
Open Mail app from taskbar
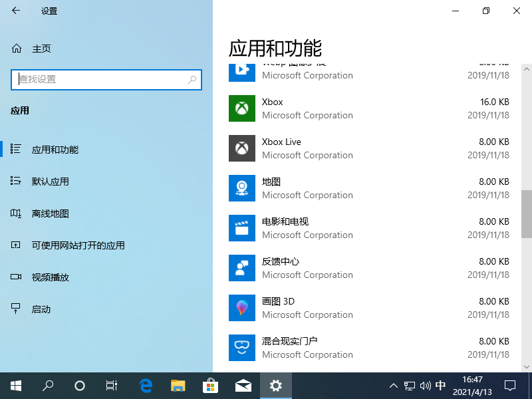pyautogui.click(x=243, y=386)
